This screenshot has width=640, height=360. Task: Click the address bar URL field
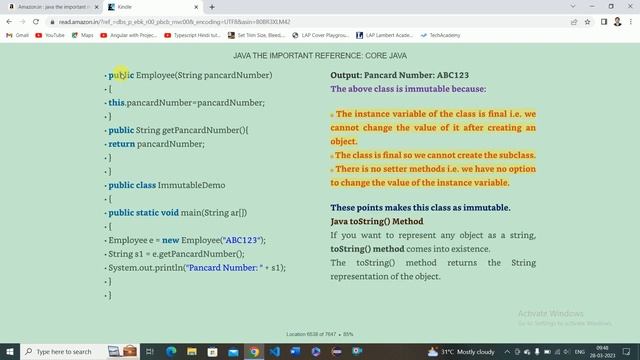point(306,22)
